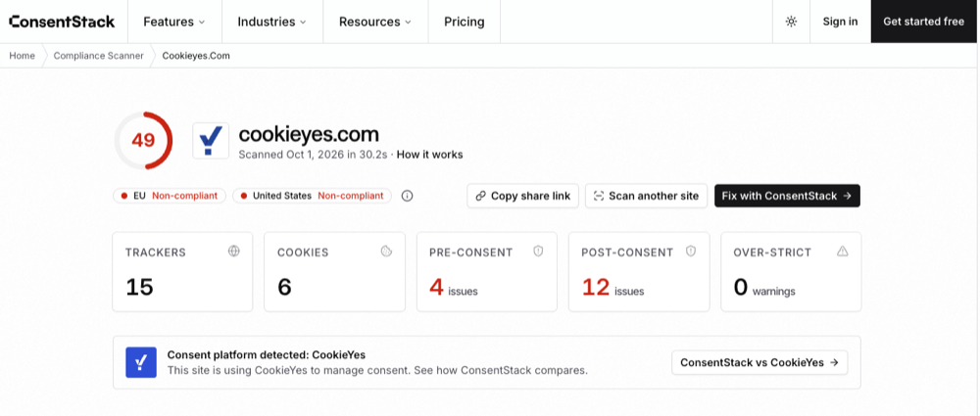Click the Scan another site button
Screen dimensions: 980x416
(x=646, y=196)
